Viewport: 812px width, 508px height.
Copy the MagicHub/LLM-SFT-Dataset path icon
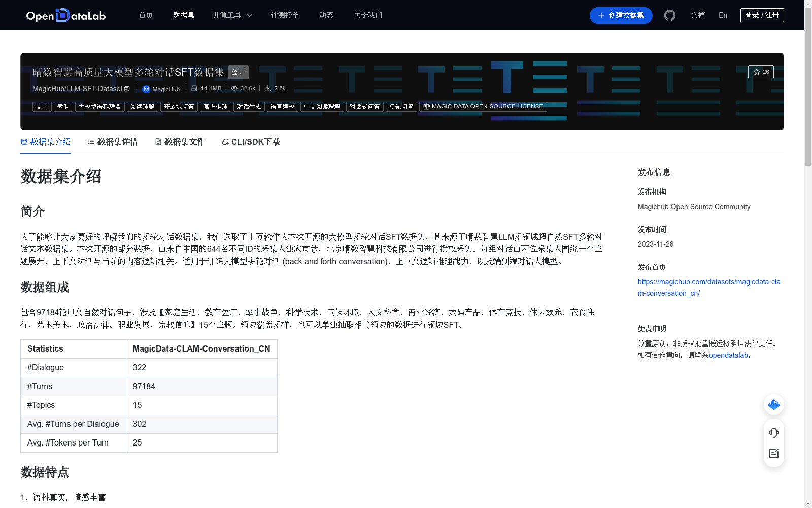(x=127, y=89)
